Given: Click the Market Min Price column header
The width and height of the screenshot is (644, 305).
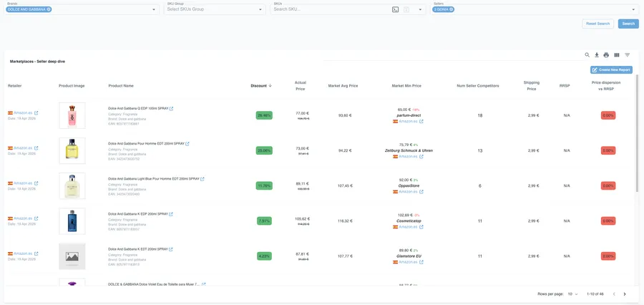Looking at the screenshot, I should click(x=406, y=86).
